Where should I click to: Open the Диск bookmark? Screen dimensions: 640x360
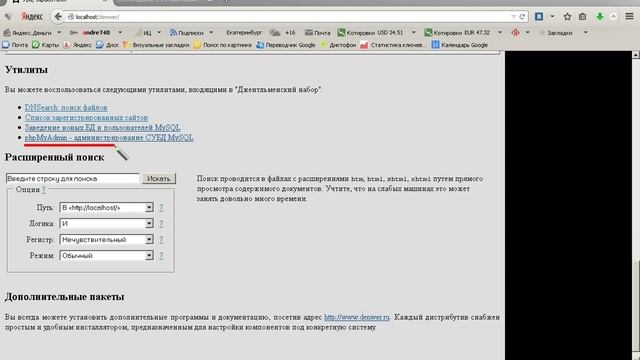click(x=107, y=45)
